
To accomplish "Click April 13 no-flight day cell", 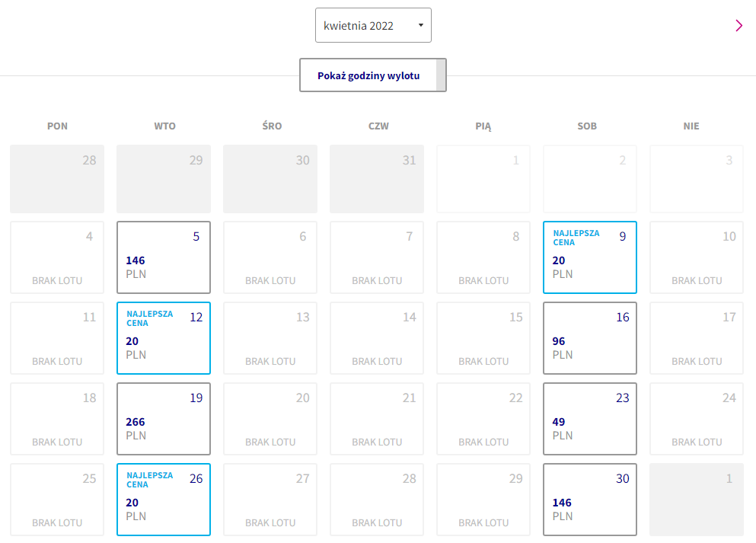I will coord(270,338).
